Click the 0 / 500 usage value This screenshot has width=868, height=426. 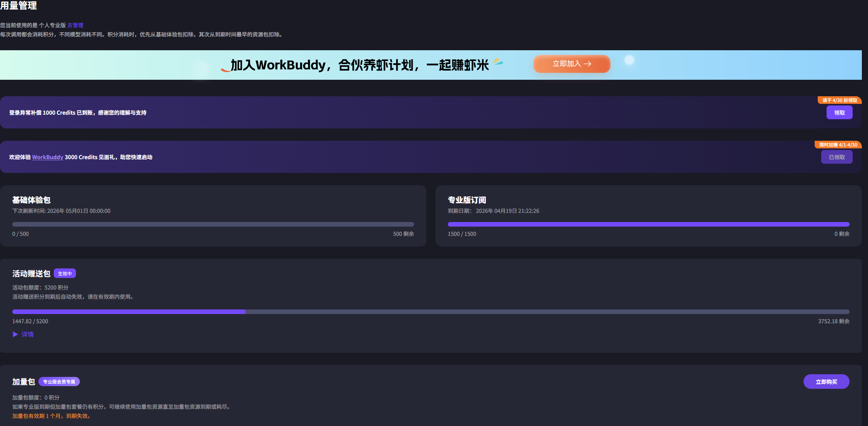coord(20,234)
